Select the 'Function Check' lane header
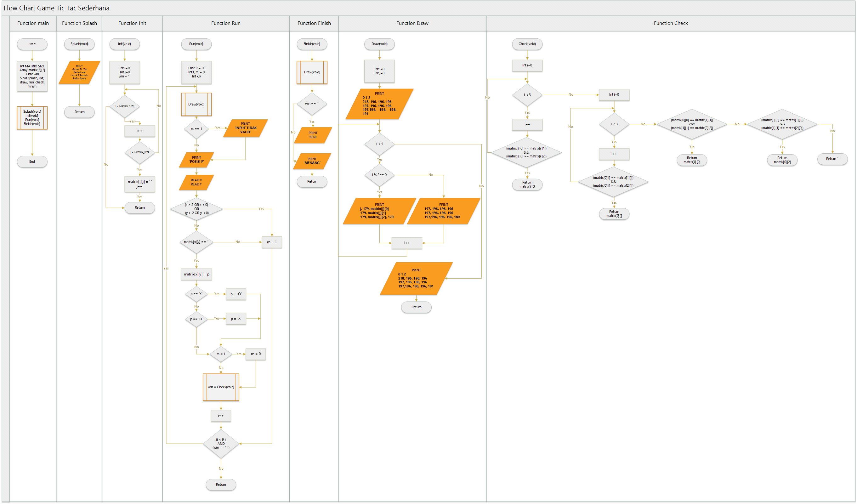 (x=671, y=23)
